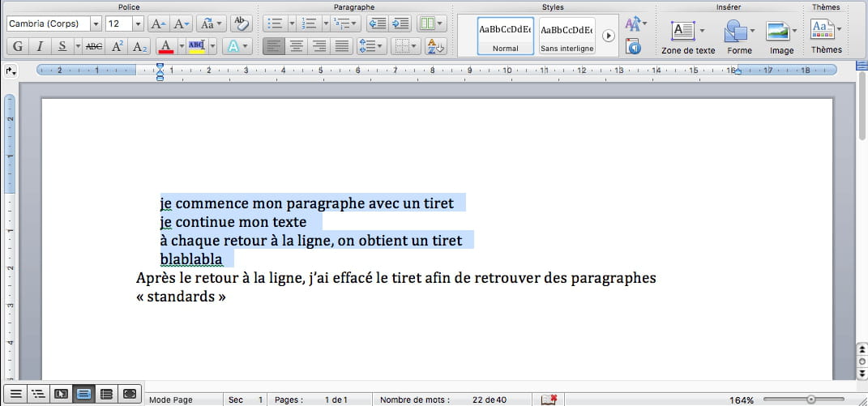
Task: Click the spelling check book icon in status bar
Action: (x=549, y=399)
